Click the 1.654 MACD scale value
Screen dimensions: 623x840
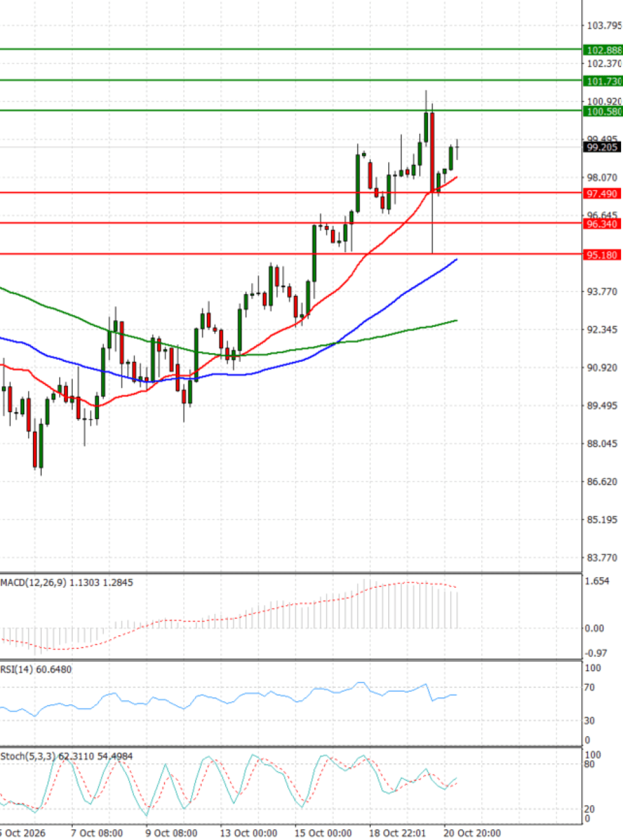[x=597, y=581]
